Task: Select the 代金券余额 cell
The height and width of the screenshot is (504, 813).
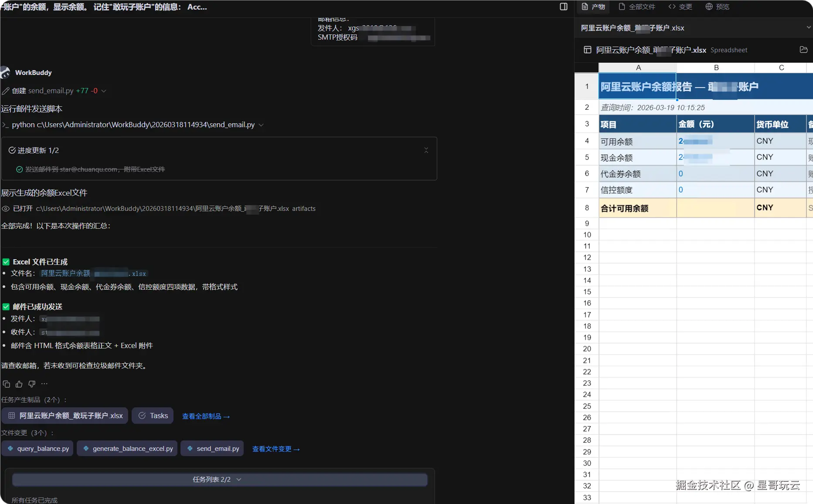Action: coord(638,173)
